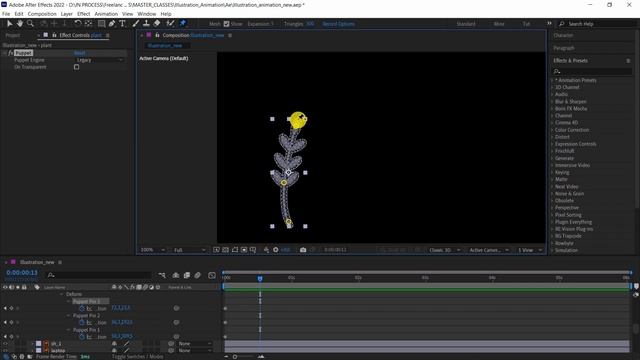Open the sh_1 layer parent None dropdown

tap(195, 344)
